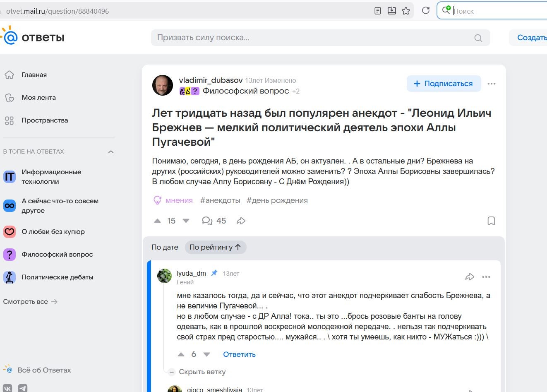Click the heart space icon
This screenshot has height=392, width=547.
10,232
